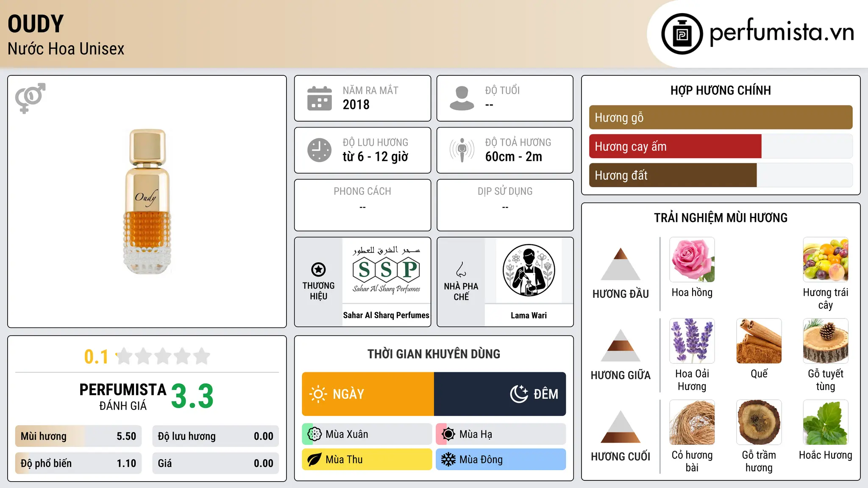Select the Hương trái cây note image

(826, 260)
